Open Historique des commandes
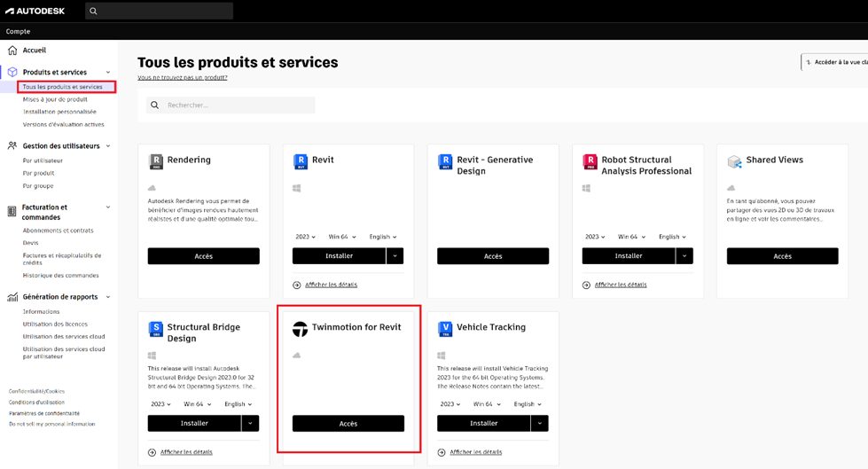 pyautogui.click(x=61, y=275)
